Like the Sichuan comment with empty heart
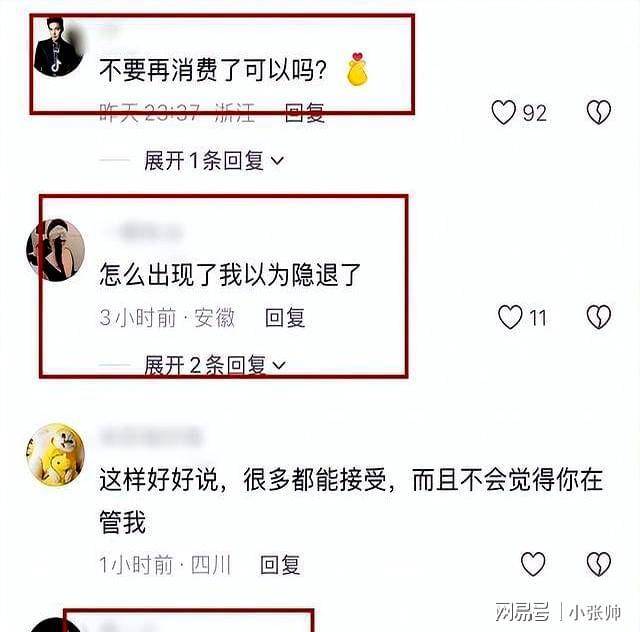 [533, 564]
